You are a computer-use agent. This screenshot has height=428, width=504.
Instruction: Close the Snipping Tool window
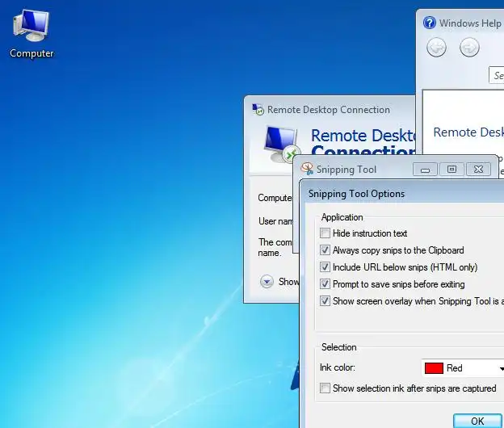click(478, 170)
